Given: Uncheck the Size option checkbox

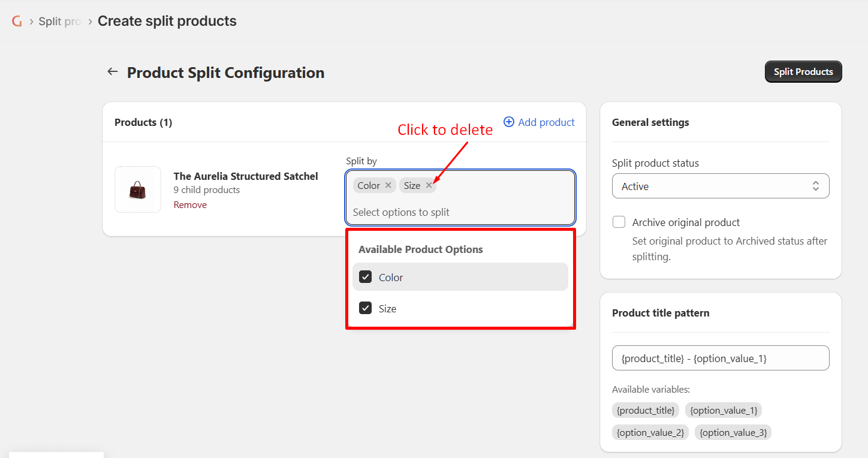Looking at the screenshot, I should pos(365,308).
